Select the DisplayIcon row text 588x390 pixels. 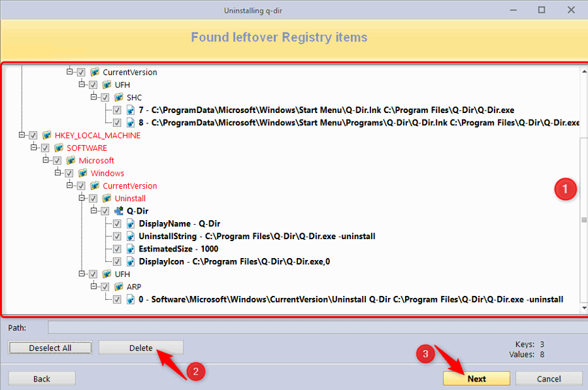235,262
